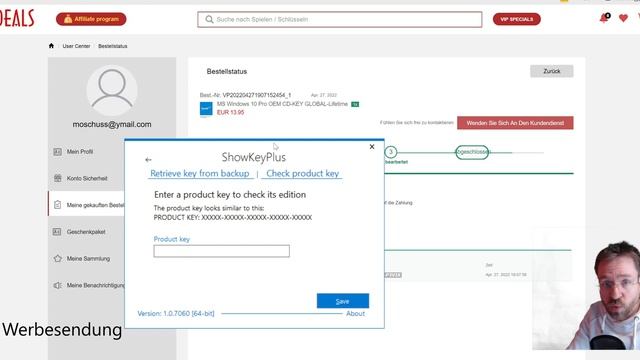Click the Save button in ShowKeyPlus

click(343, 301)
